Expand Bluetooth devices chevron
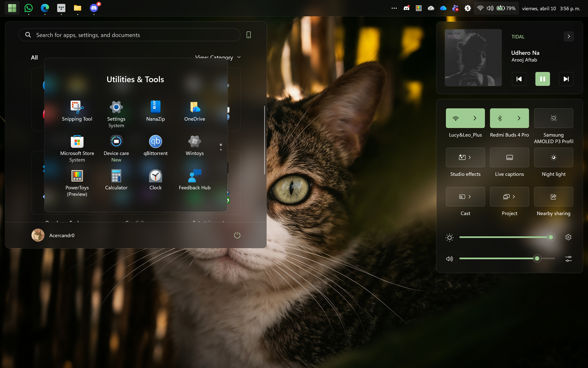 pos(519,118)
